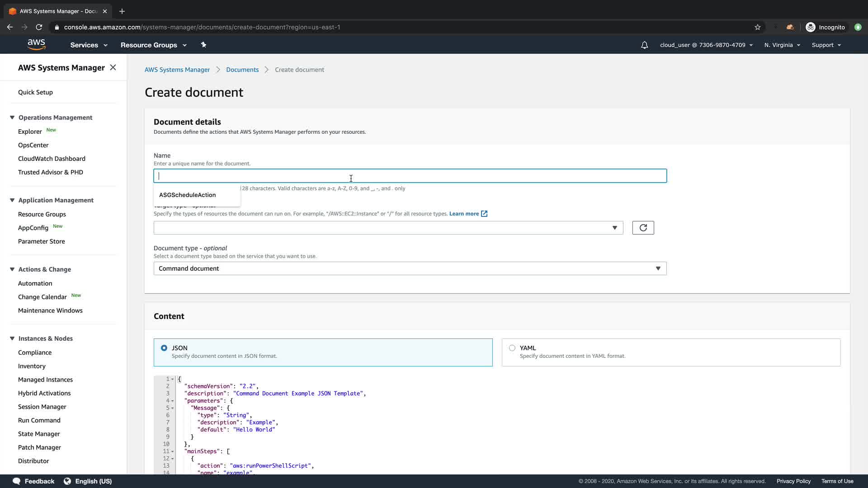Collapse the Instances & Nodes section
The image size is (868, 488).
point(12,338)
